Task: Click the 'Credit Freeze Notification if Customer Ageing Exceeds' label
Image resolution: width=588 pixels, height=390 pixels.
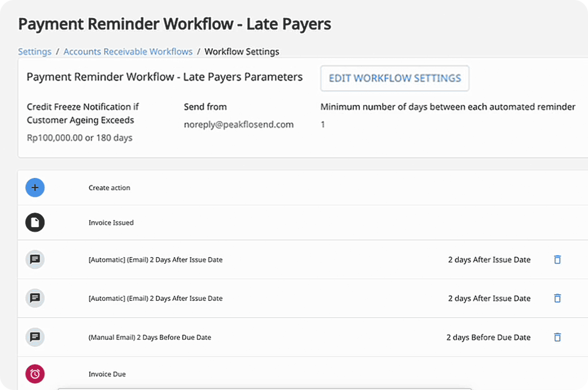Action: pyautogui.click(x=83, y=113)
